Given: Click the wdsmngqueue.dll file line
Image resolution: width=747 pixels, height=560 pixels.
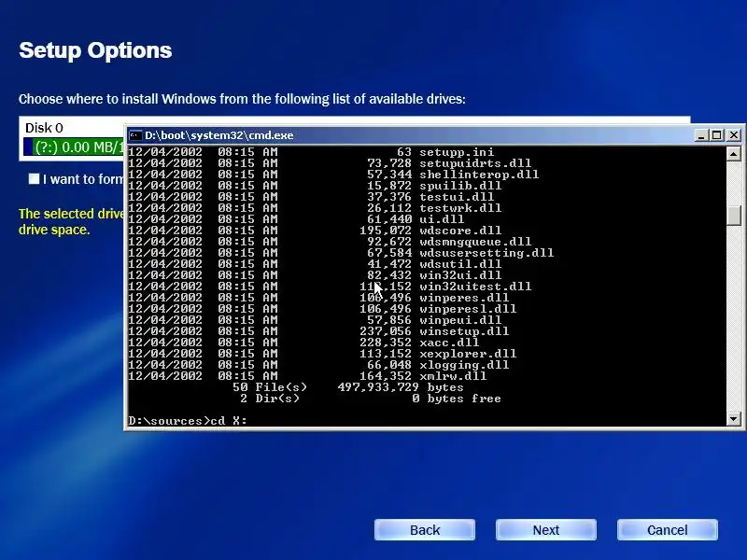Looking at the screenshot, I should tap(331, 242).
